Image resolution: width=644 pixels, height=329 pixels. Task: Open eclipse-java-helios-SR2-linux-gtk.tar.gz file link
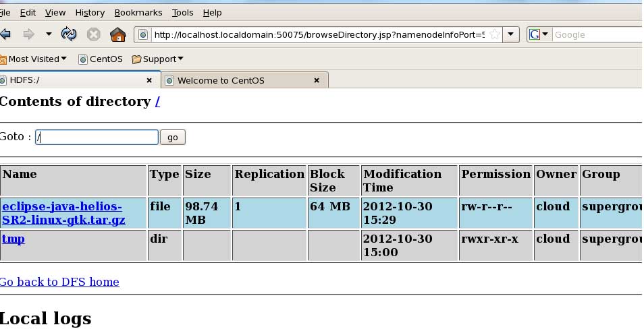click(63, 213)
